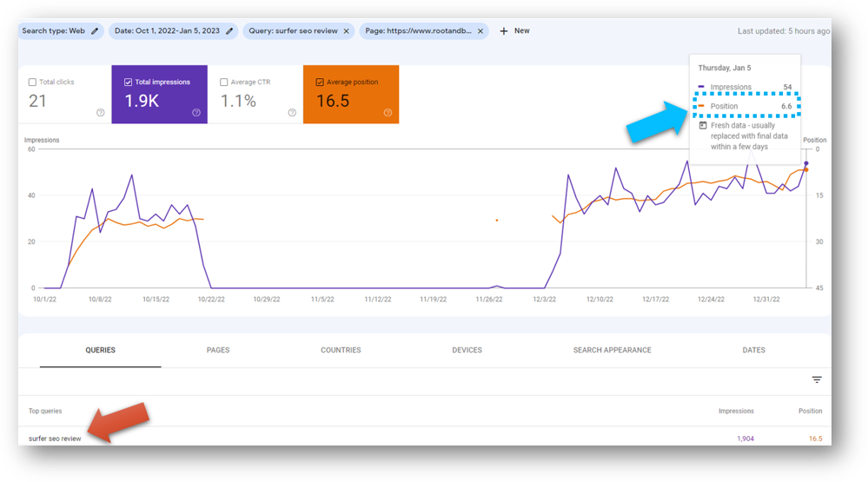868x482 pixels.
Task: Uncheck the Average position checkbox
Action: pyautogui.click(x=320, y=82)
